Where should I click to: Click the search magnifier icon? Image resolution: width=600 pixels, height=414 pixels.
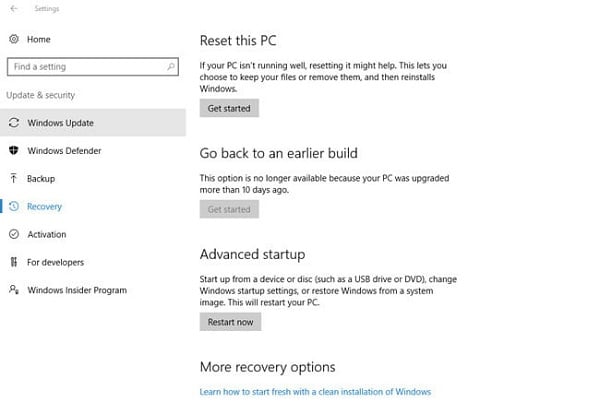click(x=171, y=67)
